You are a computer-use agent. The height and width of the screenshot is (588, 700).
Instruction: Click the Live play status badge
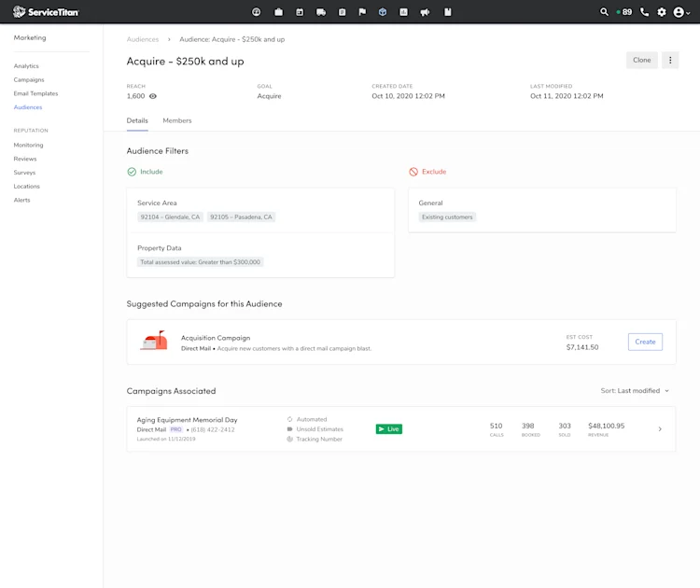pos(389,429)
